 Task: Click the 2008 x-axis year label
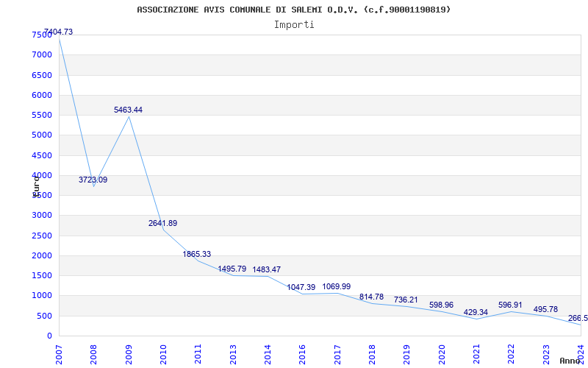click(x=93, y=354)
